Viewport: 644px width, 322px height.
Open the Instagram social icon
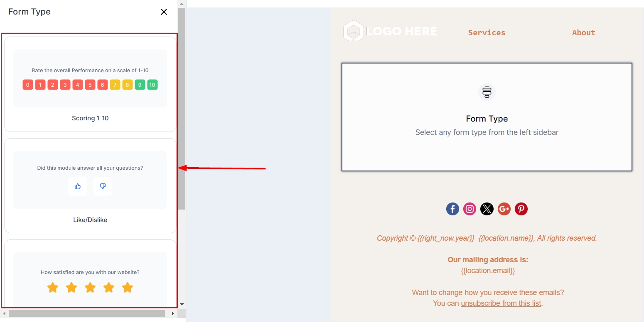pyautogui.click(x=469, y=209)
